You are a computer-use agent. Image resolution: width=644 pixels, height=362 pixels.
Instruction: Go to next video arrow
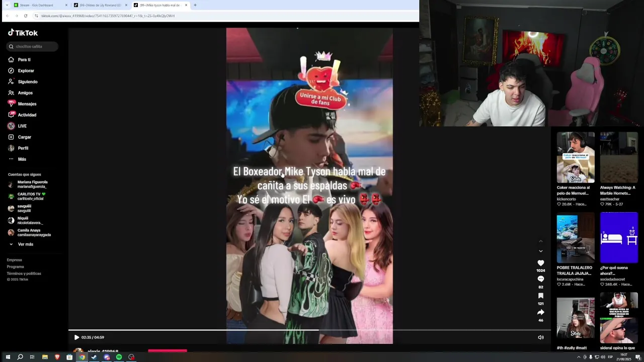click(x=541, y=251)
